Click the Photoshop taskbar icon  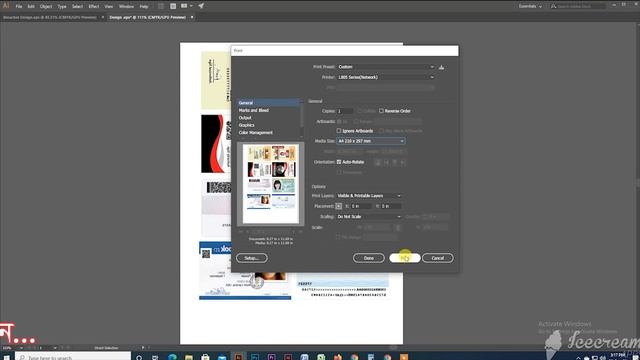(x=255, y=357)
